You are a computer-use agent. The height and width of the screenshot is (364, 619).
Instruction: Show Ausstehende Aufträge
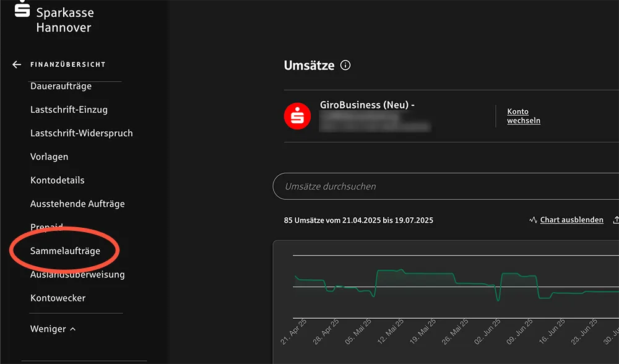click(x=77, y=203)
